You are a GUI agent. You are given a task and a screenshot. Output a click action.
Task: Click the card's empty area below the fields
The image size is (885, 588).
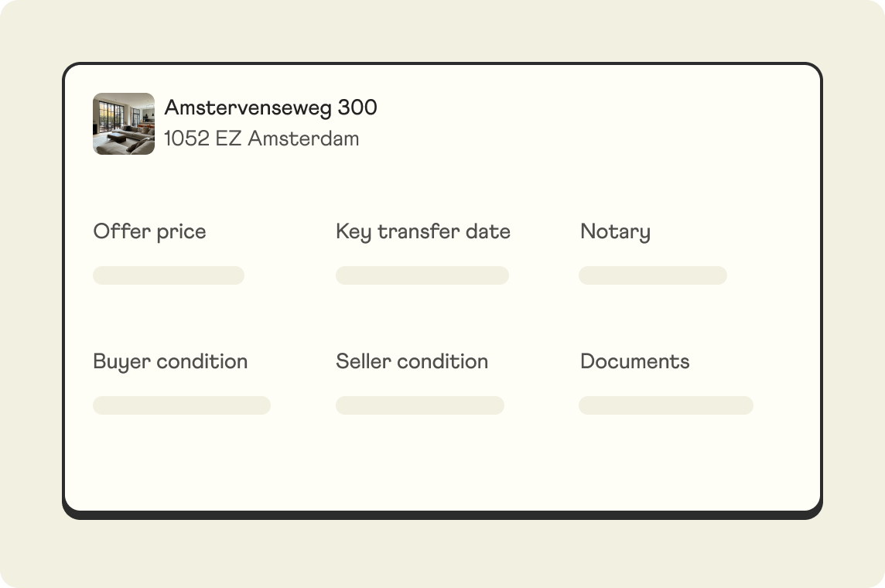tap(441, 464)
